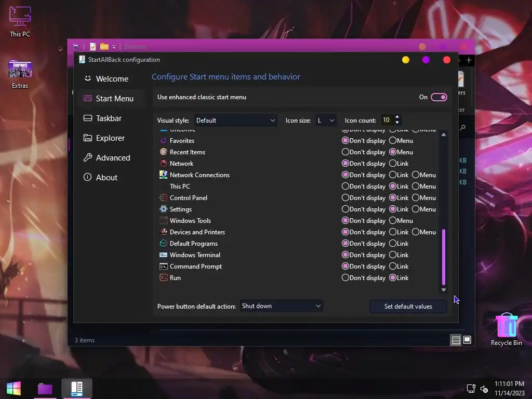Click Set default values button
The width and height of the screenshot is (532, 399).
[x=408, y=307]
